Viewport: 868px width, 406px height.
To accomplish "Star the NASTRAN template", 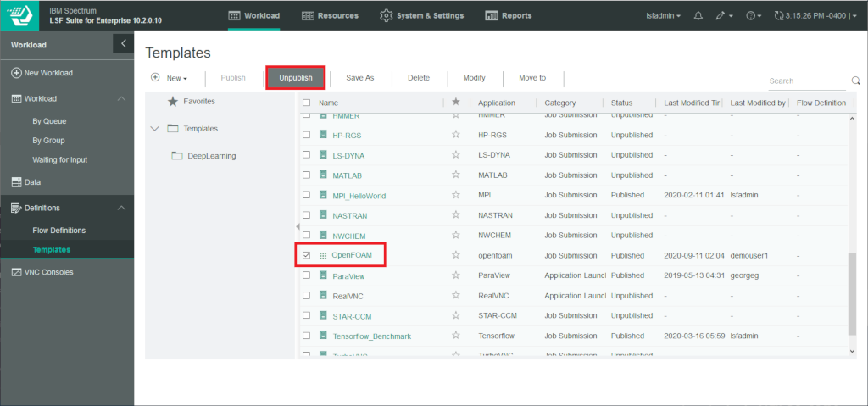I will coord(455,215).
